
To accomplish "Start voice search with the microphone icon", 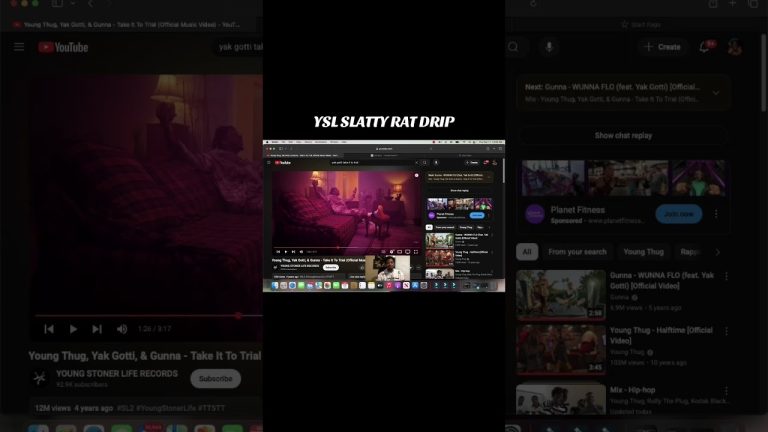I will point(549,47).
